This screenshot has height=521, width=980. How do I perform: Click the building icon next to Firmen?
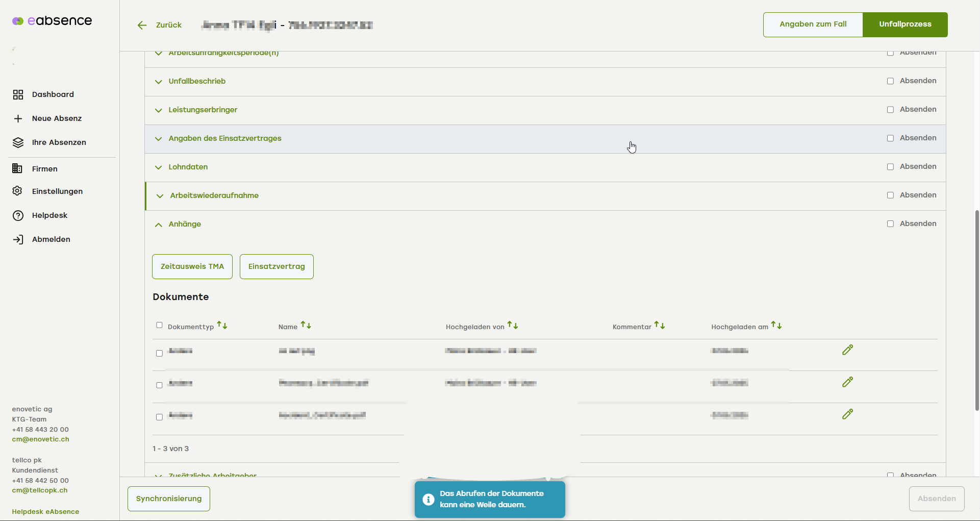pyautogui.click(x=17, y=168)
